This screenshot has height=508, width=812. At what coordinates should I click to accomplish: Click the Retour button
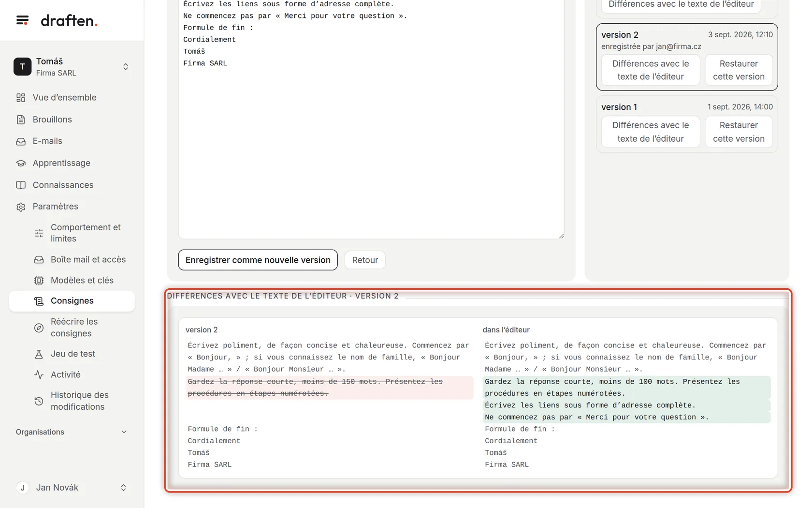pos(365,260)
